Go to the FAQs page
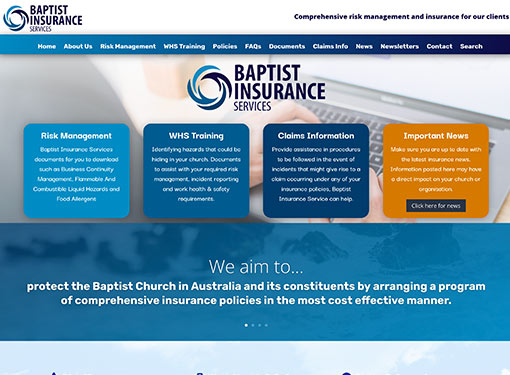This screenshot has height=375, width=510. [x=253, y=46]
